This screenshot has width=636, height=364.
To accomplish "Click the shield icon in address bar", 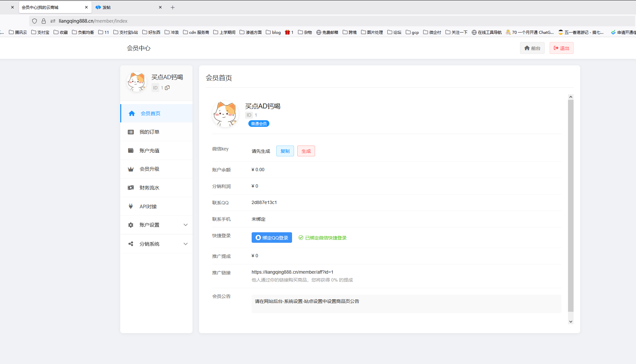I will point(34,21).
